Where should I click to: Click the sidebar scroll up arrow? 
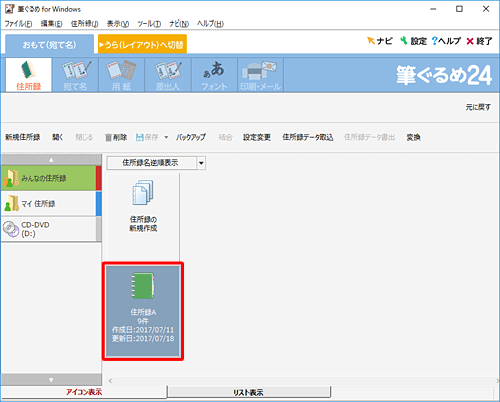51,160
